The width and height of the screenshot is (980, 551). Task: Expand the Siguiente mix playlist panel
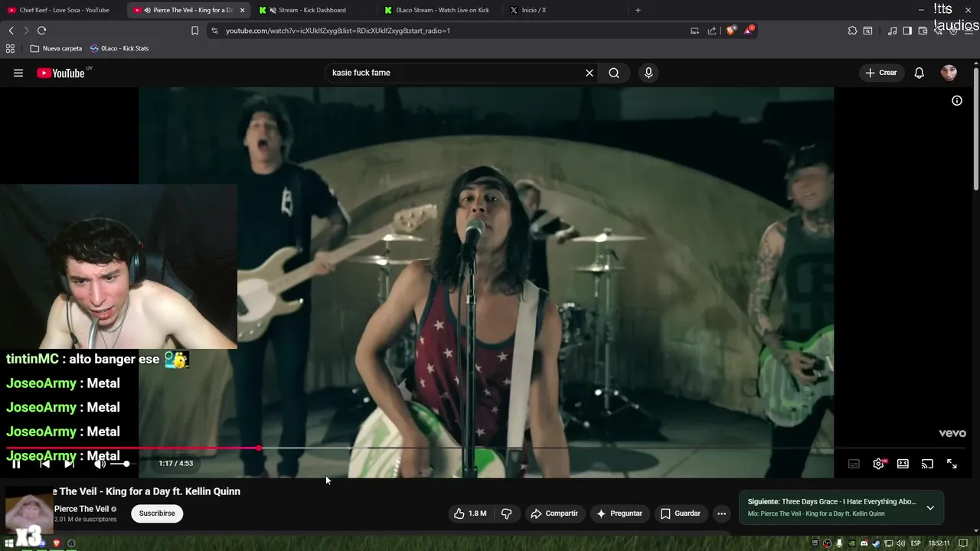(x=930, y=507)
